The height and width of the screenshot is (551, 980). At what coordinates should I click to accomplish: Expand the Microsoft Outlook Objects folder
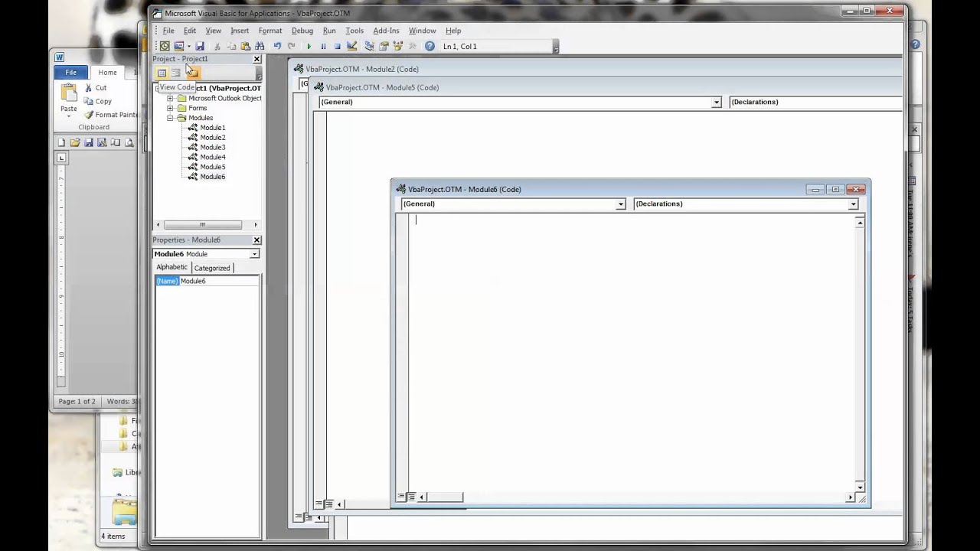[170, 98]
